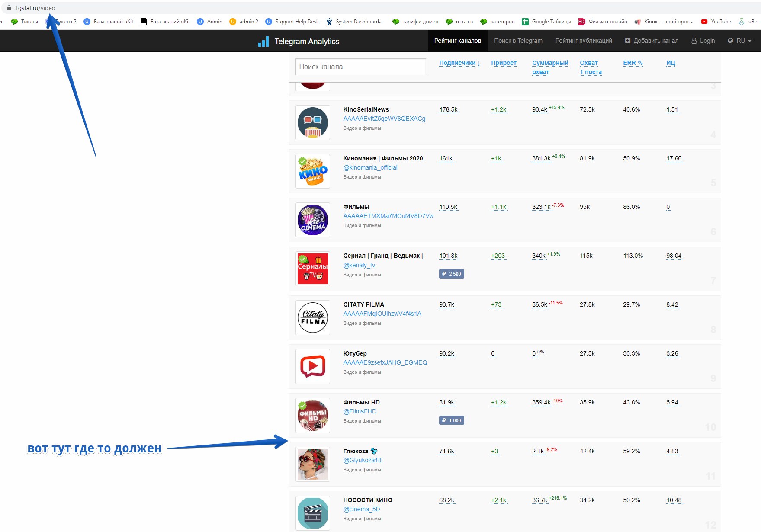Viewport: 761px width, 532px height.
Task: Open Поиск в Telegram menu item
Action: 518,41
